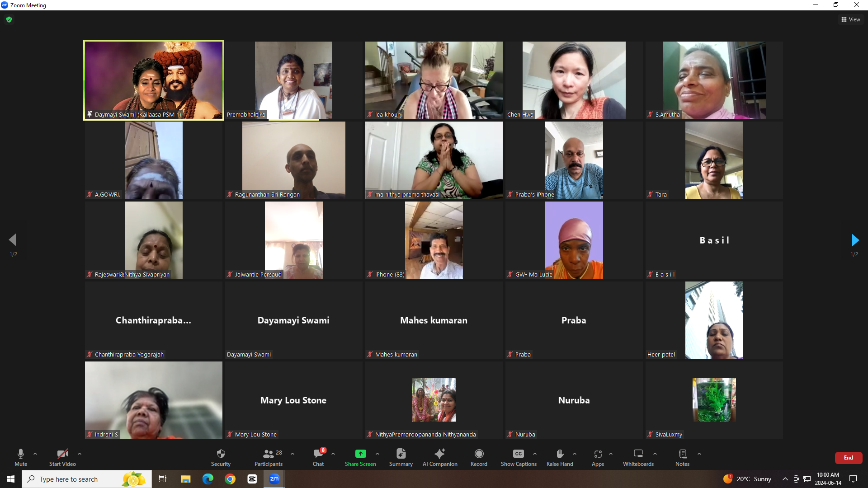Click the green Share Screen icon
Screen dimensions: 868x488
point(360,454)
